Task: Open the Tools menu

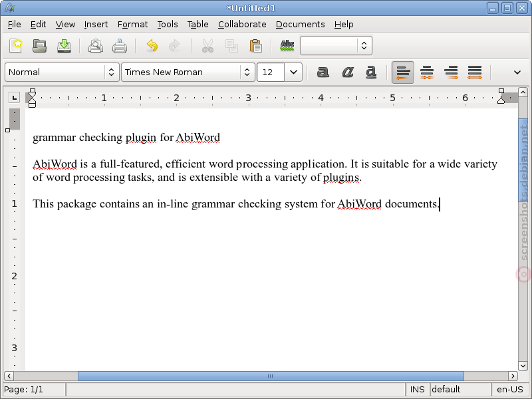Action: click(x=168, y=25)
